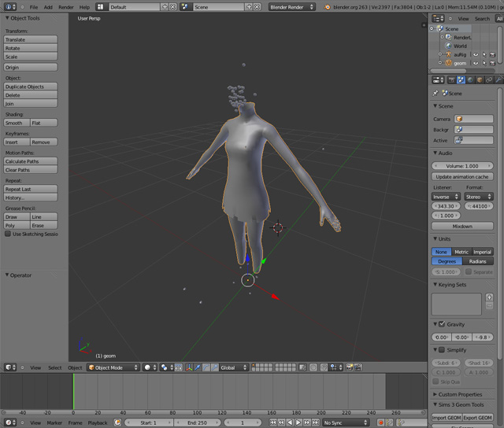Play the animation forward
The width and height of the screenshot is (504, 428).
click(x=298, y=422)
